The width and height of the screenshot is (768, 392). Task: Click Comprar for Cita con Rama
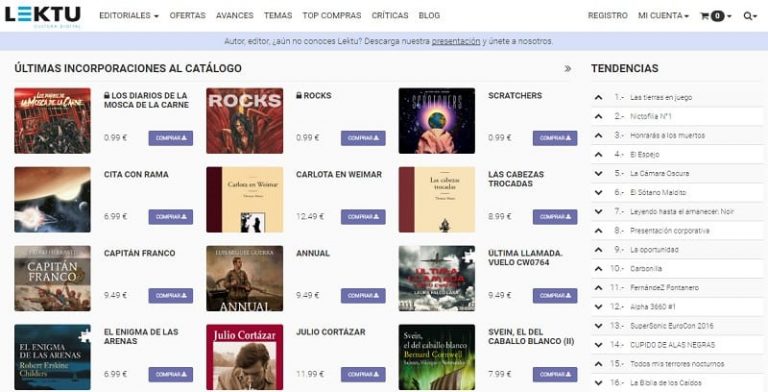171,217
